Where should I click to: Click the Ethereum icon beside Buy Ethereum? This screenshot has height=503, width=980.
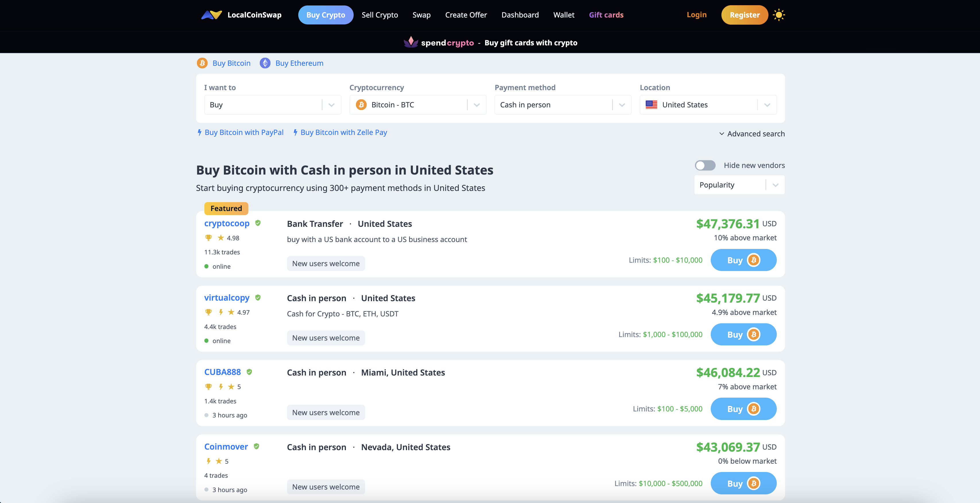(x=265, y=63)
